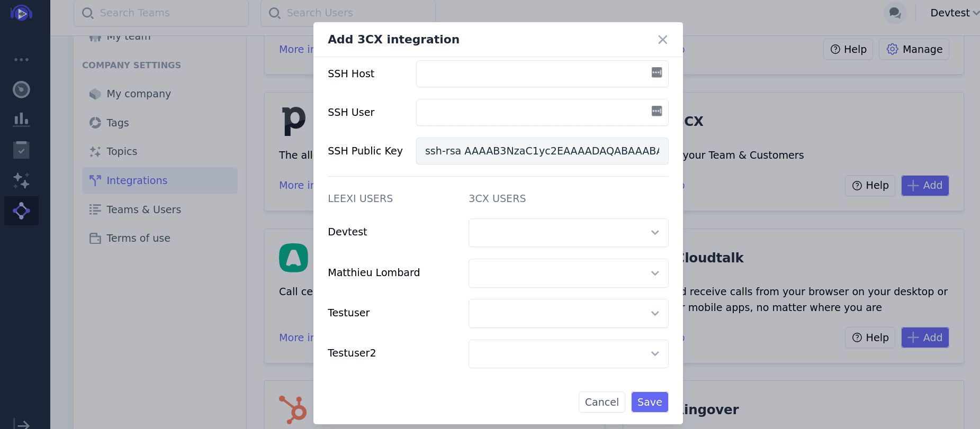This screenshot has height=429, width=980.
Task: Click the Leexi logo icon
Action: [21, 13]
